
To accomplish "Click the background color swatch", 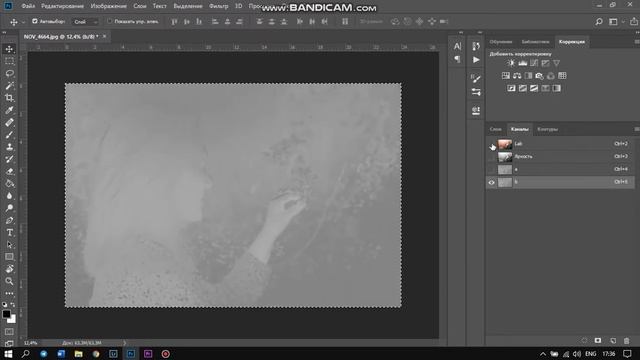I will [12, 319].
